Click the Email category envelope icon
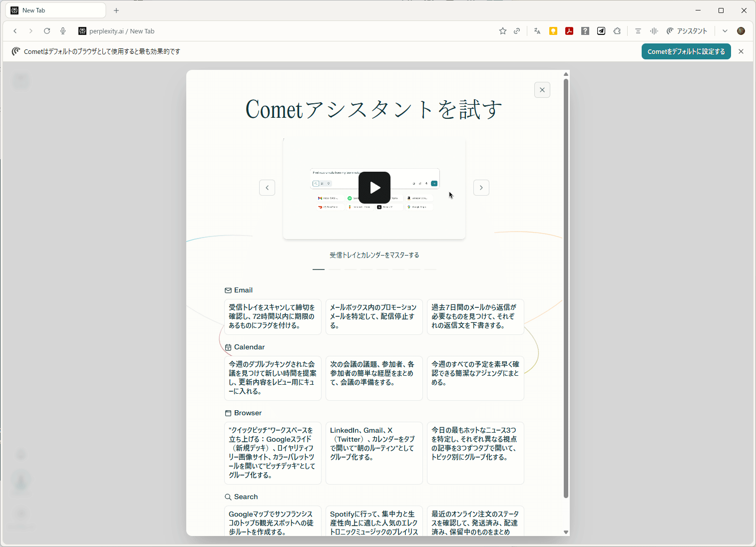 point(228,290)
